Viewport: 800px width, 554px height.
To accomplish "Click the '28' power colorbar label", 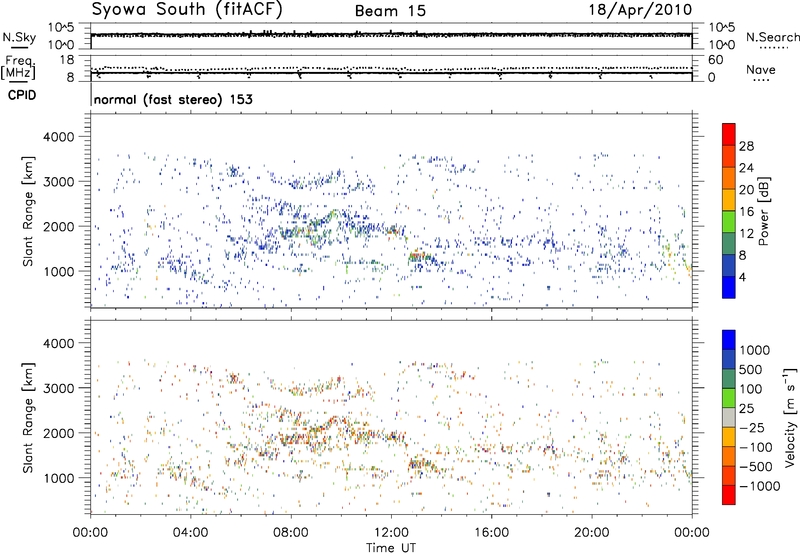I will [x=746, y=146].
